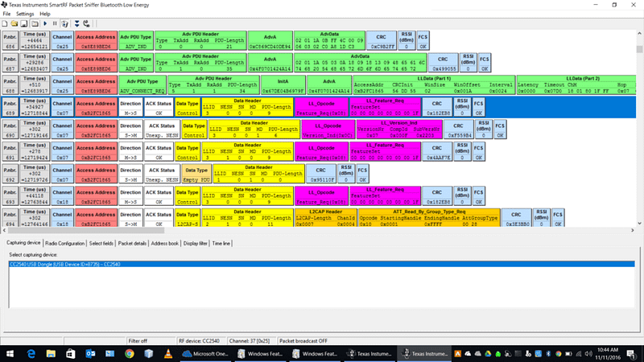Click Empty PDU data type in packet 692
This screenshot has width=644, height=362.
coord(196,174)
